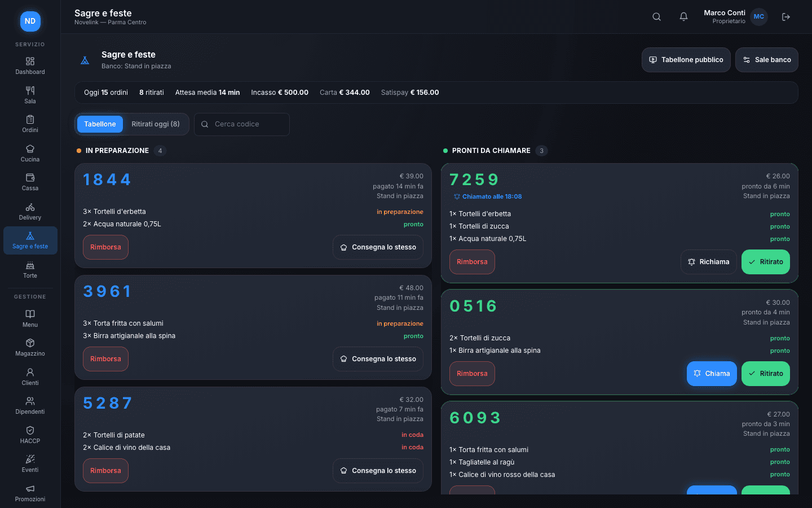This screenshot has height=508, width=812.
Task: Click the Incasso € 500.00 stat
Action: (280, 93)
